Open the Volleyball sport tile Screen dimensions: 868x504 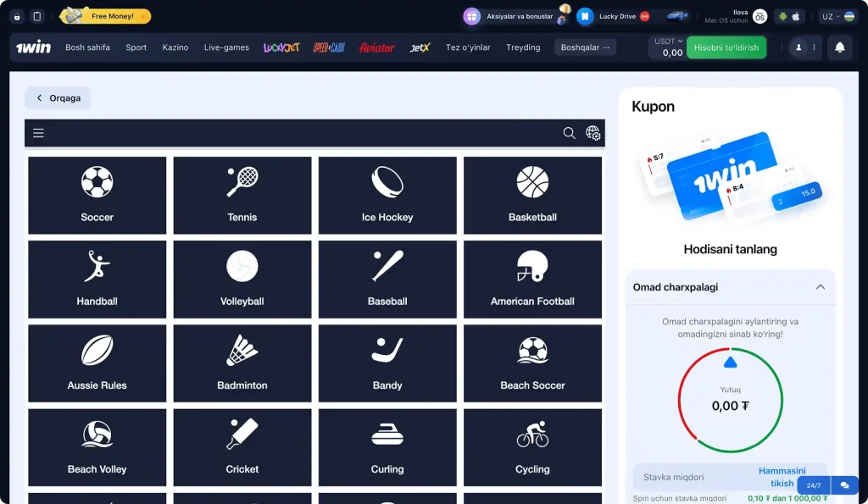[242, 280]
